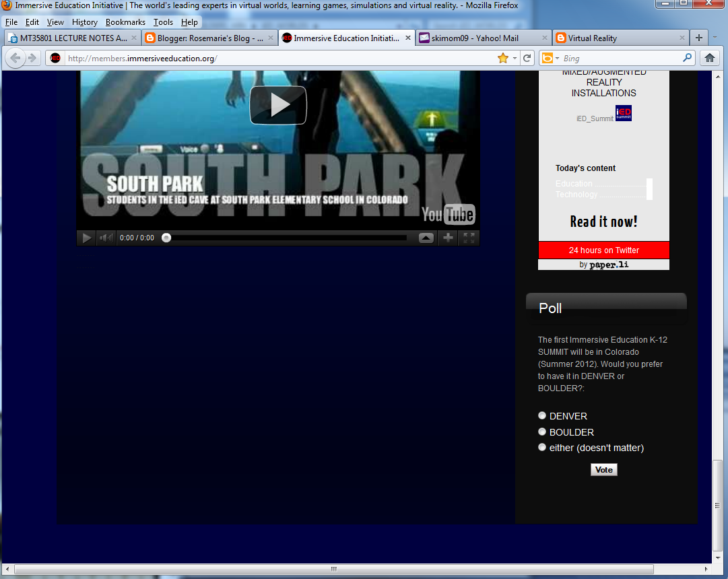Screen dimensions: 728x579
Task: Click the Firefox logo in title bar
Action: 7,5
